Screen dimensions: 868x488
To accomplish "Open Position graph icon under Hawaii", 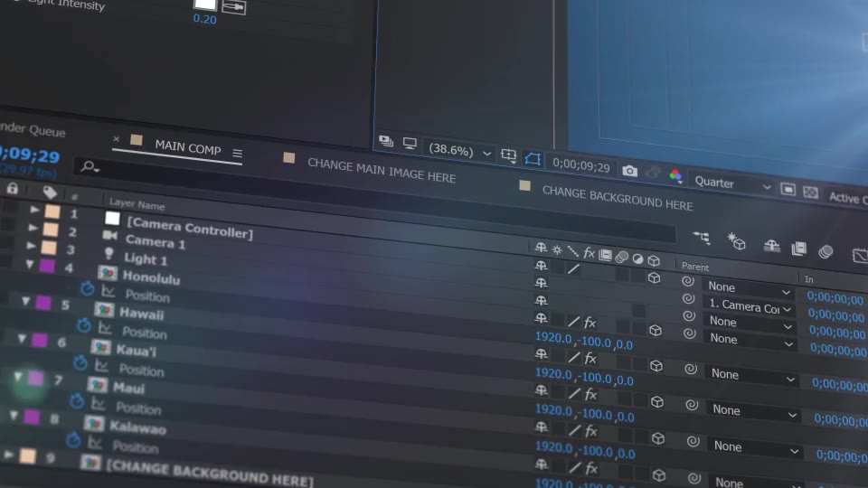I will point(105,327).
